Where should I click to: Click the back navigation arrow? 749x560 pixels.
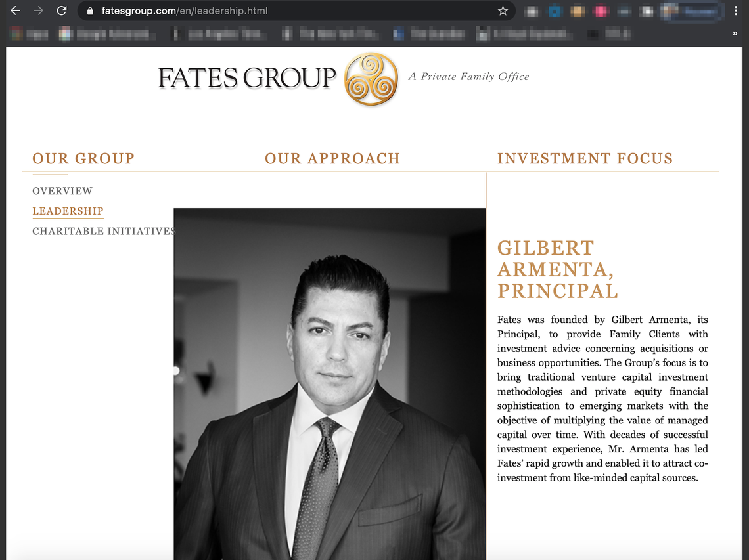[x=14, y=11]
